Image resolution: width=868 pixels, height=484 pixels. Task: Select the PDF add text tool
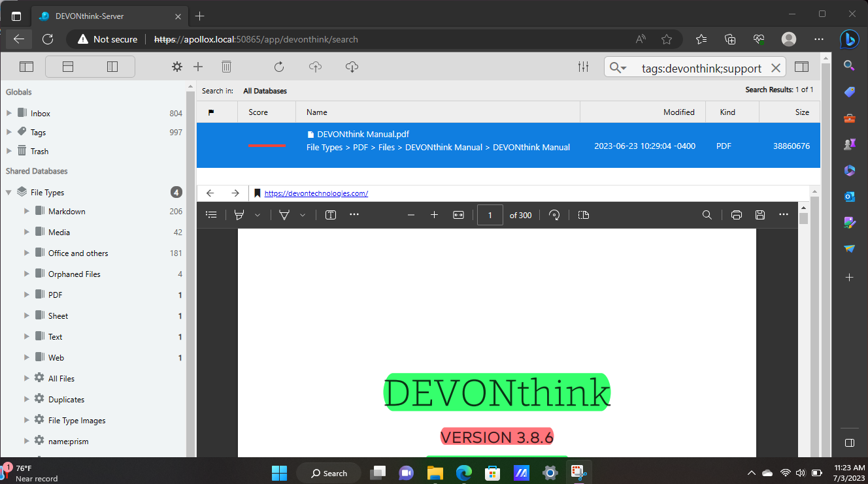[x=331, y=215]
